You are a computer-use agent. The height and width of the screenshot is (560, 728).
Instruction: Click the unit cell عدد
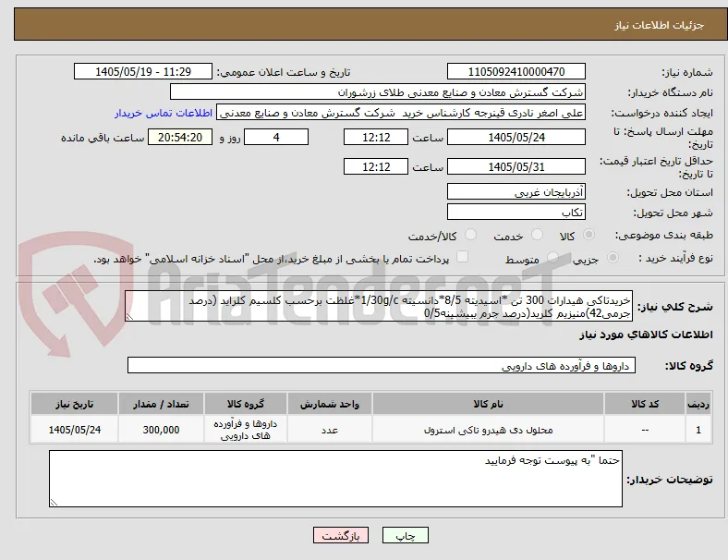coord(329,430)
